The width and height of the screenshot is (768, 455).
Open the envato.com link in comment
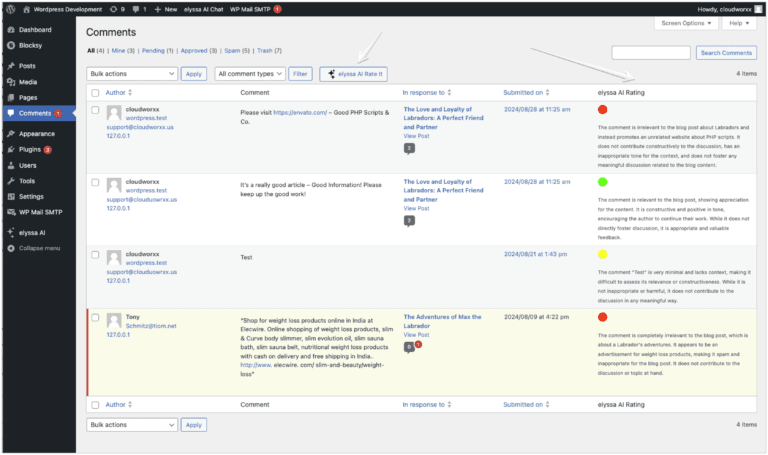(300, 113)
